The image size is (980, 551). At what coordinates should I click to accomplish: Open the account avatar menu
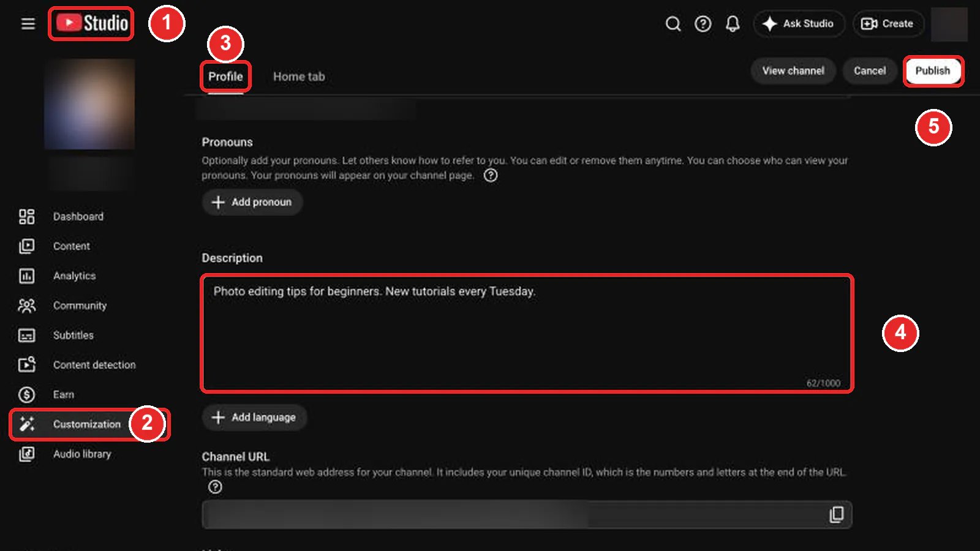tap(949, 24)
